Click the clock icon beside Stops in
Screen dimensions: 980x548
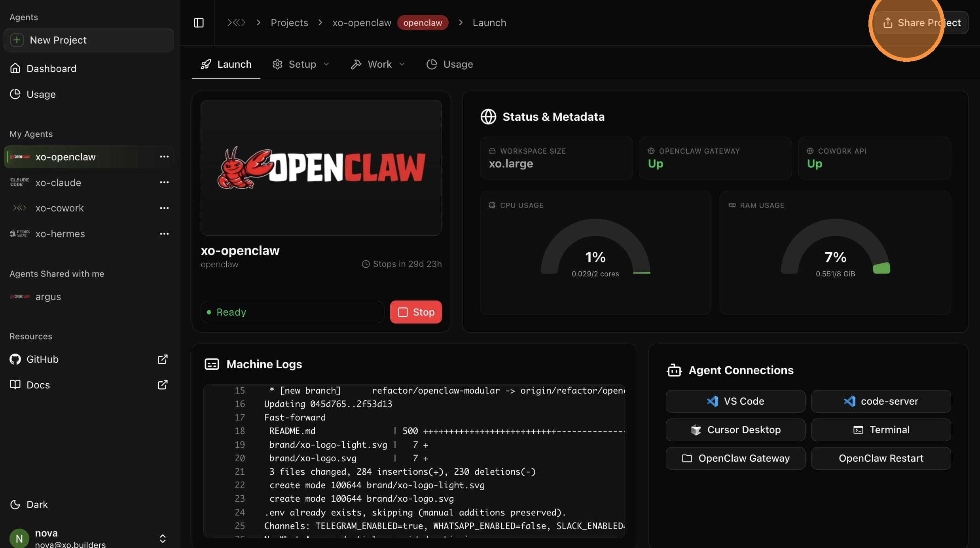point(366,264)
